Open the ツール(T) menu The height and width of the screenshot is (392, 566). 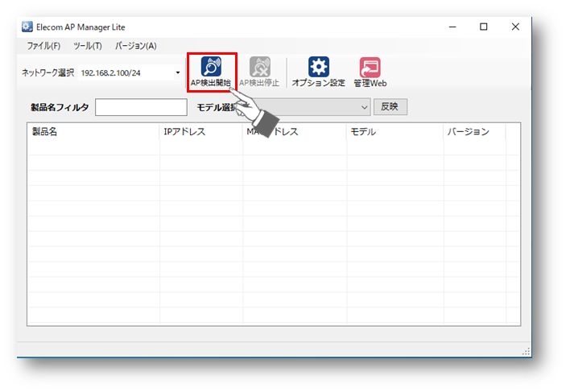88,46
